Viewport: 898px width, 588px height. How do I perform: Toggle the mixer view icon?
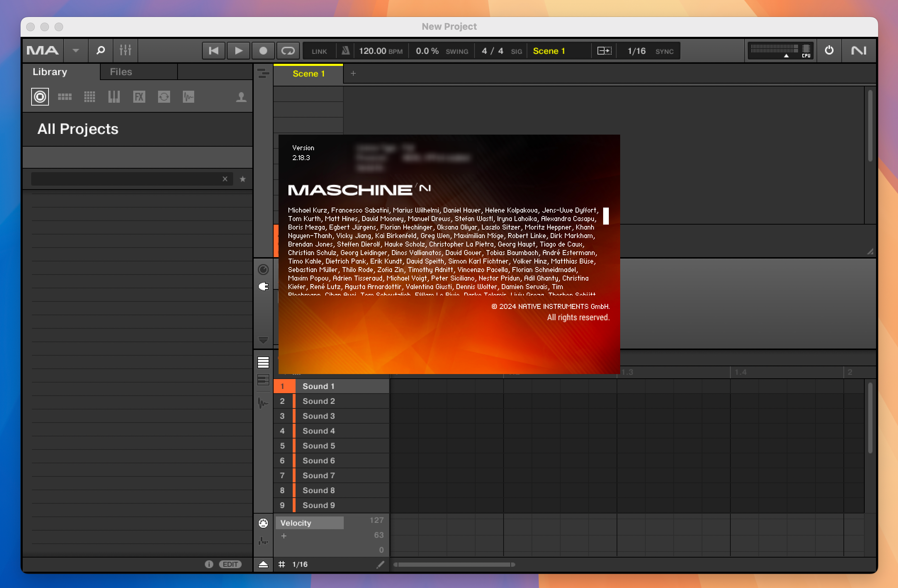[x=125, y=50]
